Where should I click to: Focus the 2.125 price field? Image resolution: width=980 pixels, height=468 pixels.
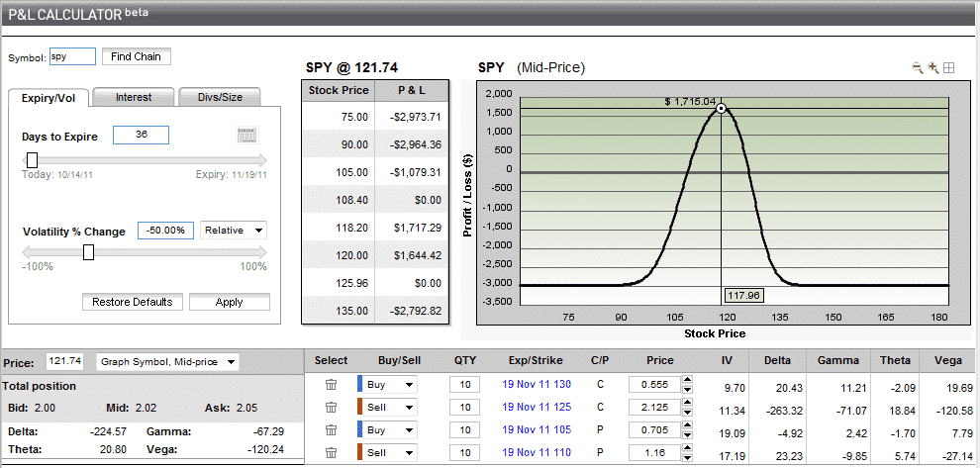(654, 408)
